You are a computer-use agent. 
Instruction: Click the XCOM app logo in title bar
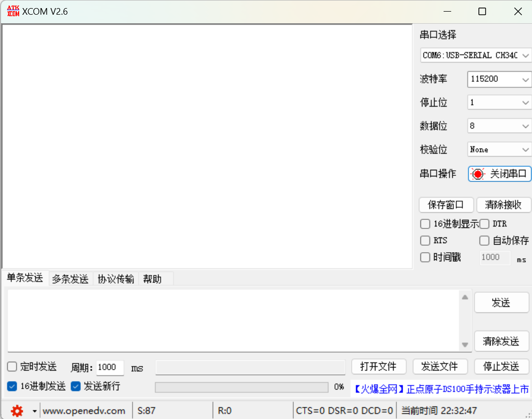tap(13, 11)
